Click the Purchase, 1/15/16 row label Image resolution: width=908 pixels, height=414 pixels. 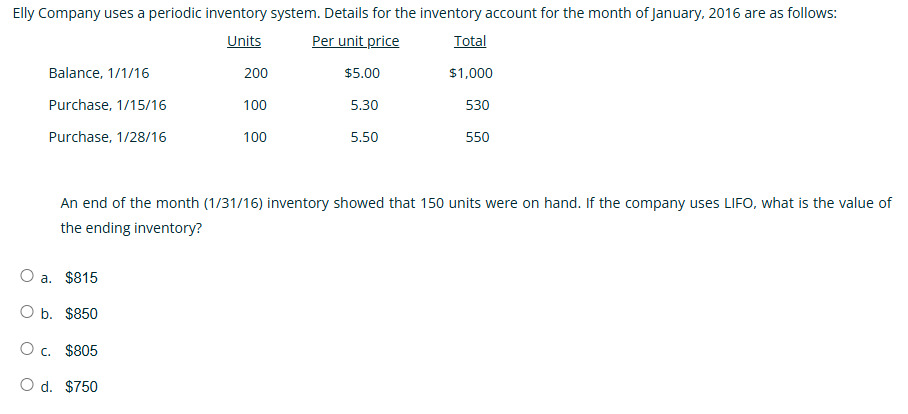pyautogui.click(x=108, y=105)
